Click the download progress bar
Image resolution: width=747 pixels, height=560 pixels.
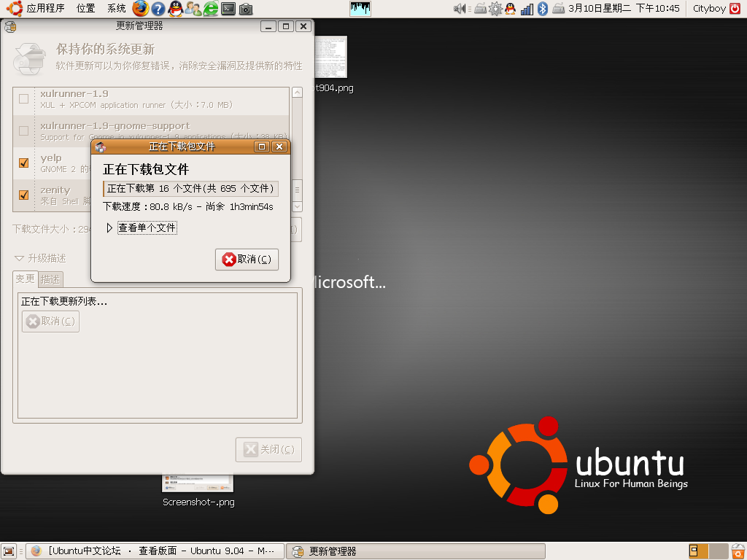pyautogui.click(x=190, y=189)
